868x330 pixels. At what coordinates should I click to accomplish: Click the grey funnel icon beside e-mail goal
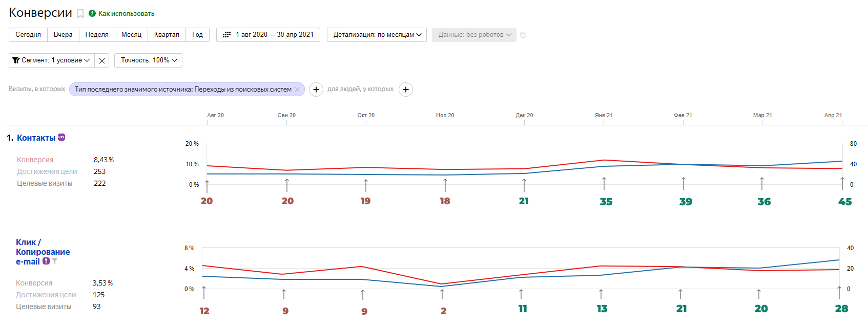(55, 261)
